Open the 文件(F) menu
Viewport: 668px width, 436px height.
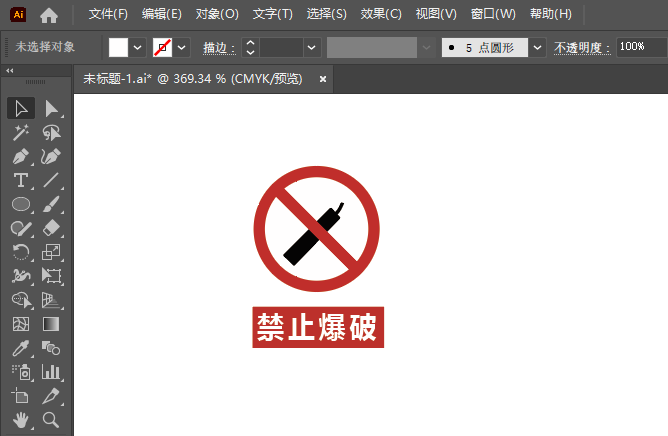pyautogui.click(x=108, y=14)
